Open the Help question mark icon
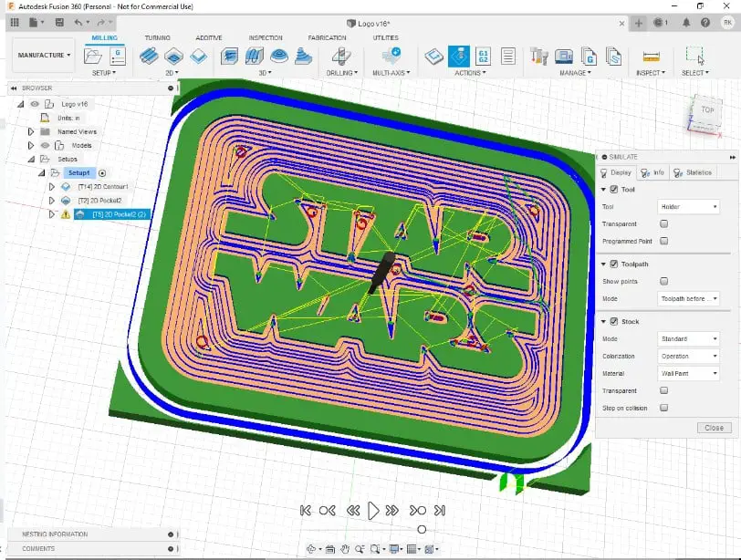The width and height of the screenshot is (741, 560). 705,22
